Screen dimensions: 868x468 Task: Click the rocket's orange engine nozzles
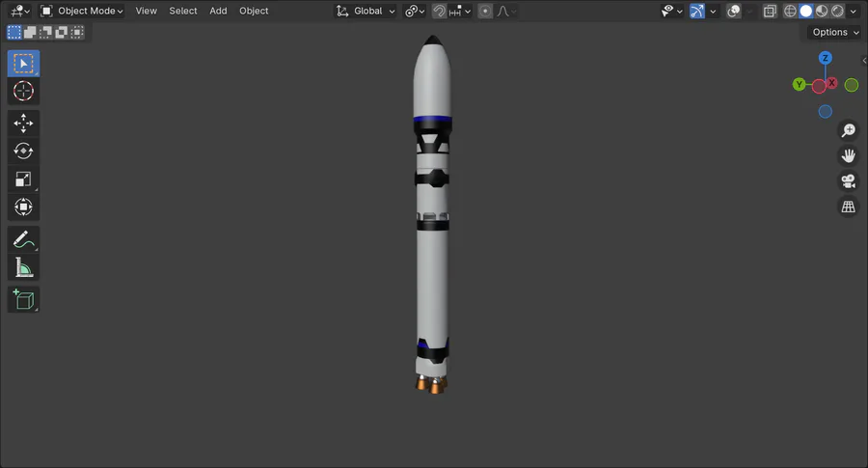tap(432, 384)
